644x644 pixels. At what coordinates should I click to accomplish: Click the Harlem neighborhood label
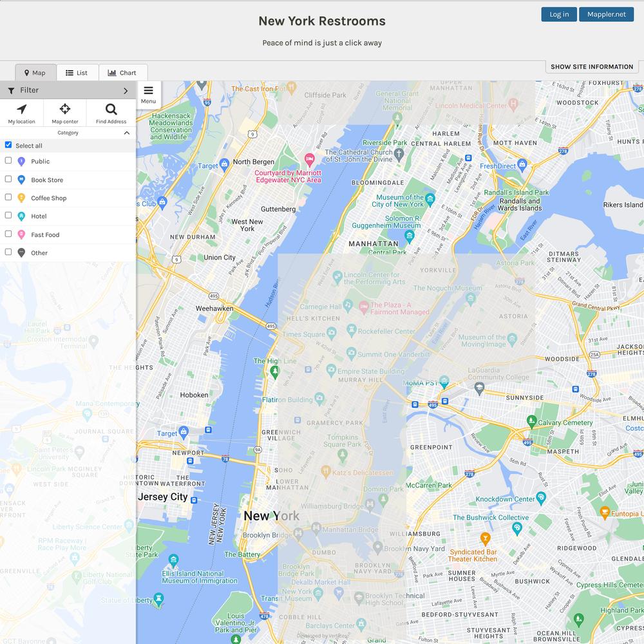click(x=446, y=133)
